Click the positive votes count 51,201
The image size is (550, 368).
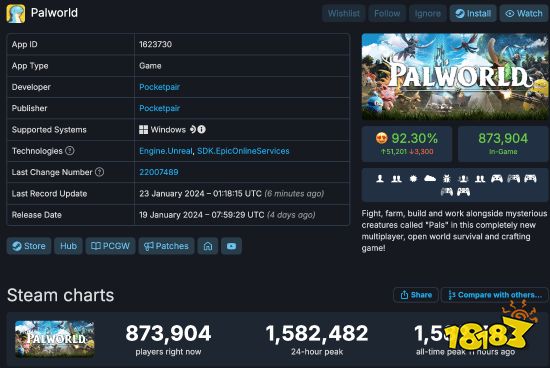coord(394,152)
